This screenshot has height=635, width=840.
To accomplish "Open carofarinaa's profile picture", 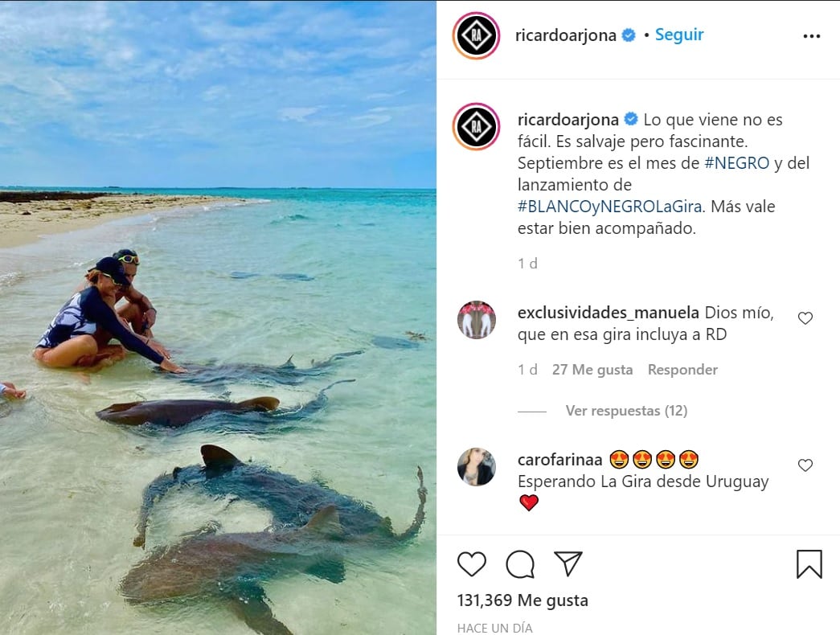I will point(477,467).
